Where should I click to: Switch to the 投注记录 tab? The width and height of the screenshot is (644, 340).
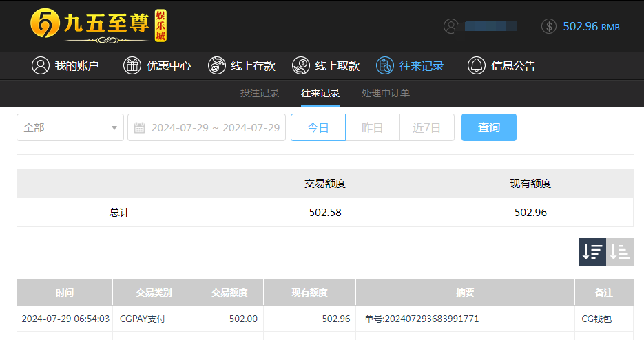pos(260,93)
